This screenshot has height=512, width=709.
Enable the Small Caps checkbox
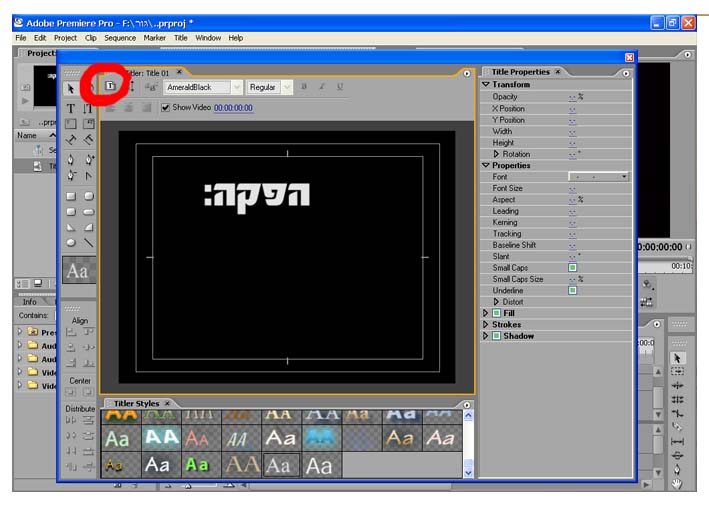pos(572,268)
